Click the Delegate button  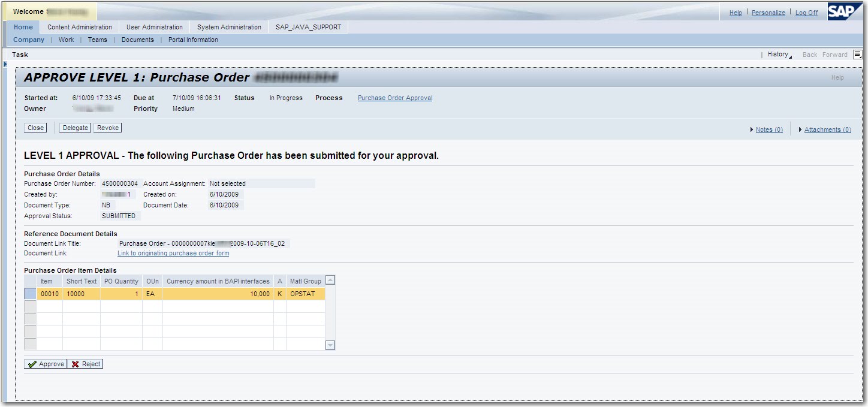[74, 127]
